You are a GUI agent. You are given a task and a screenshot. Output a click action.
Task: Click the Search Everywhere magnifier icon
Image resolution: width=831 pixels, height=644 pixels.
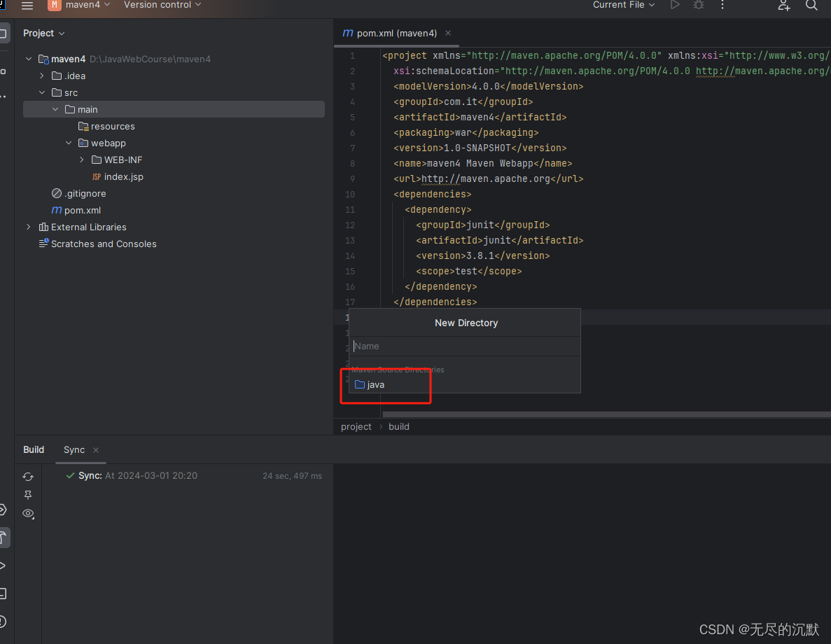811,6
